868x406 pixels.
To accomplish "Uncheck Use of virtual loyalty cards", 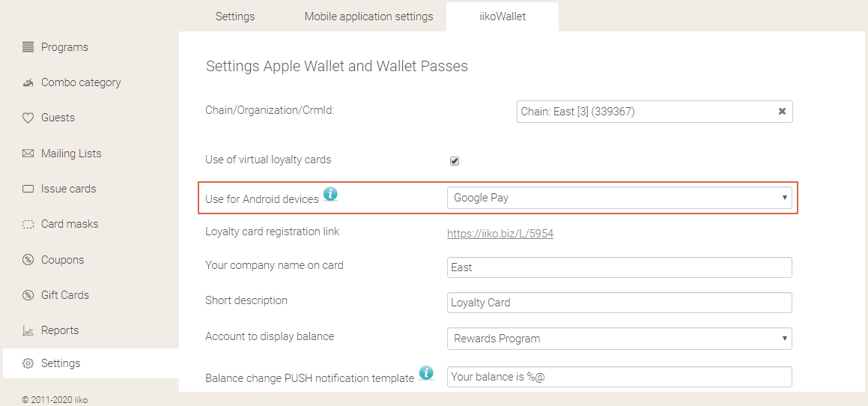I will 455,161.
